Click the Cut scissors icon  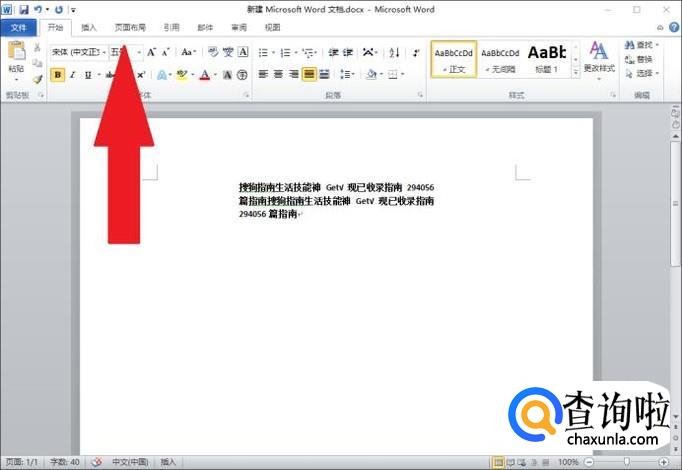coord(37,47)
